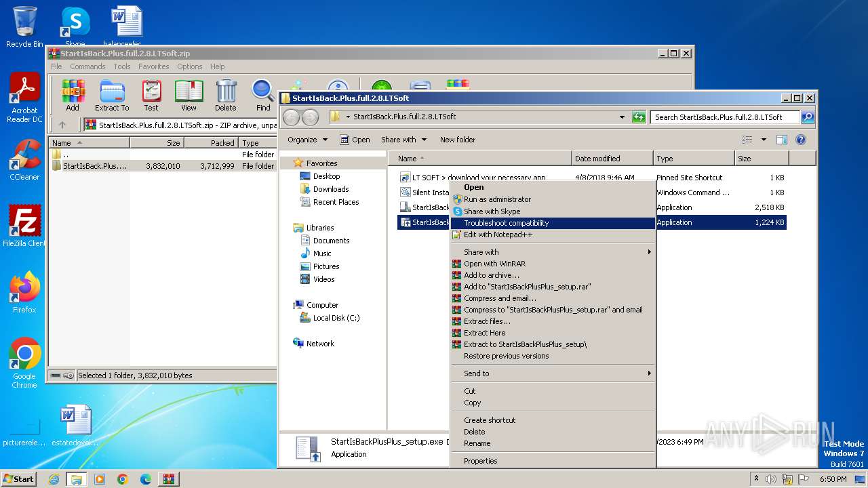This screenshot has height=488, width=868.
Task: Expand the Explorer address history dropdown
Action: click(x=622, y=117)
